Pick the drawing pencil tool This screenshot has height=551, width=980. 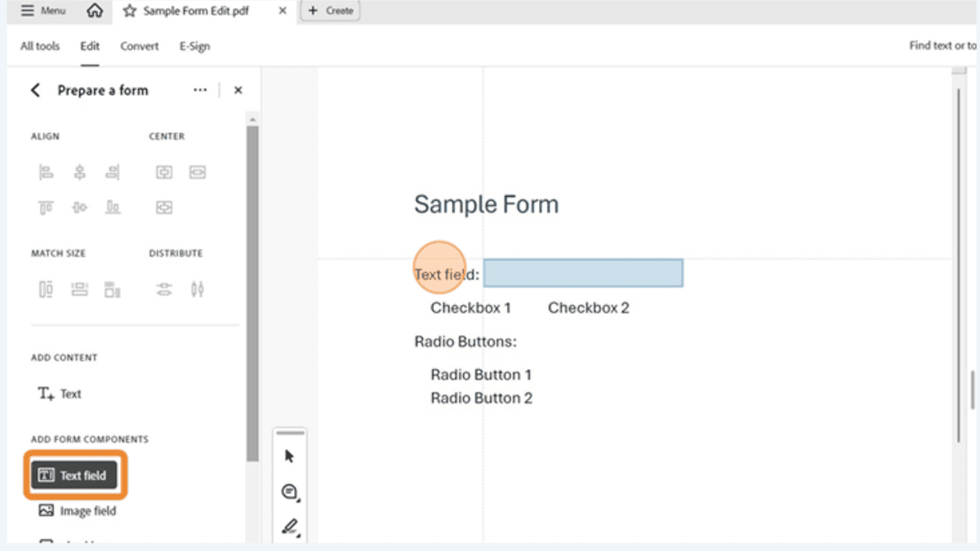(289, 526)
